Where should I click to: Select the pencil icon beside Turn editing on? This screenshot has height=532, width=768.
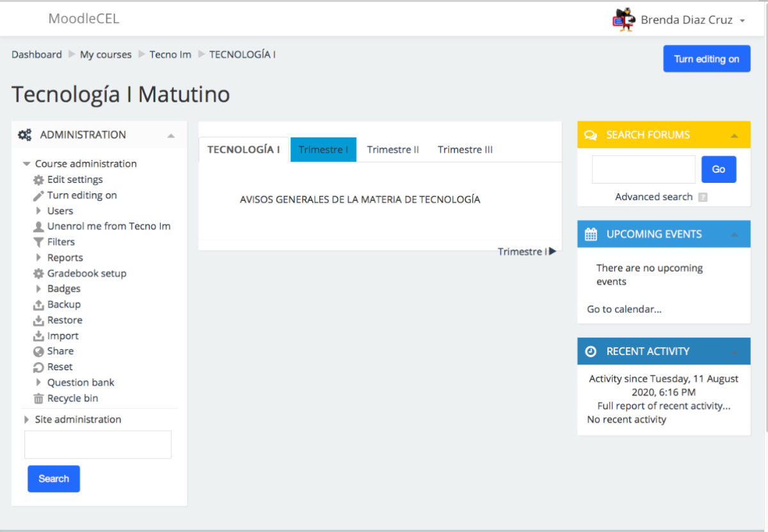39,195
